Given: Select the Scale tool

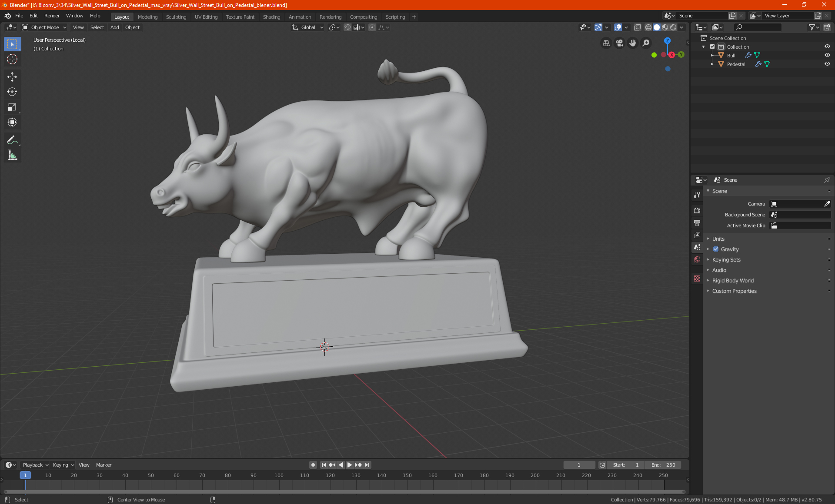Looking at the screenshot, I should (12, 107).
